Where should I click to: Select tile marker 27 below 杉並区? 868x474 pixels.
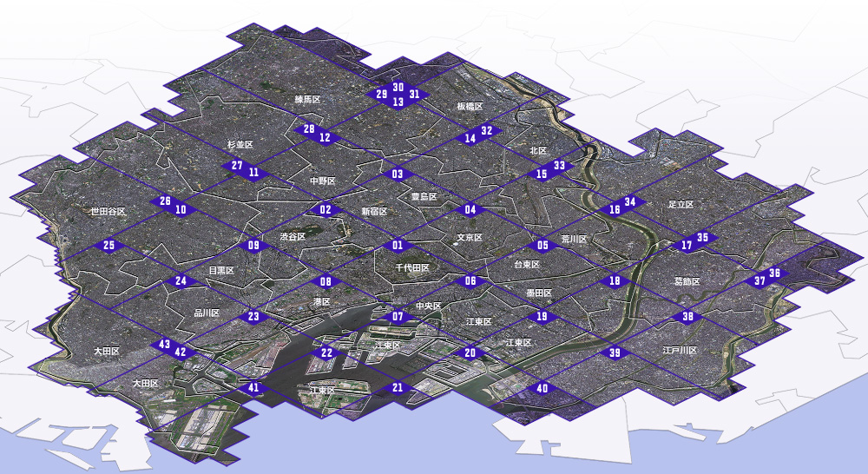237,165
